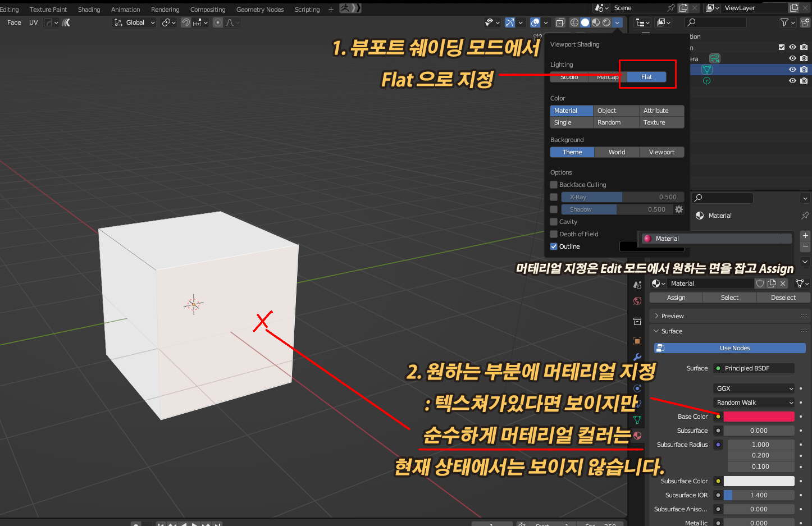Screen dimensions: 812x526
Task: Toggle proportional editing icon
Action: click(218, 22)
